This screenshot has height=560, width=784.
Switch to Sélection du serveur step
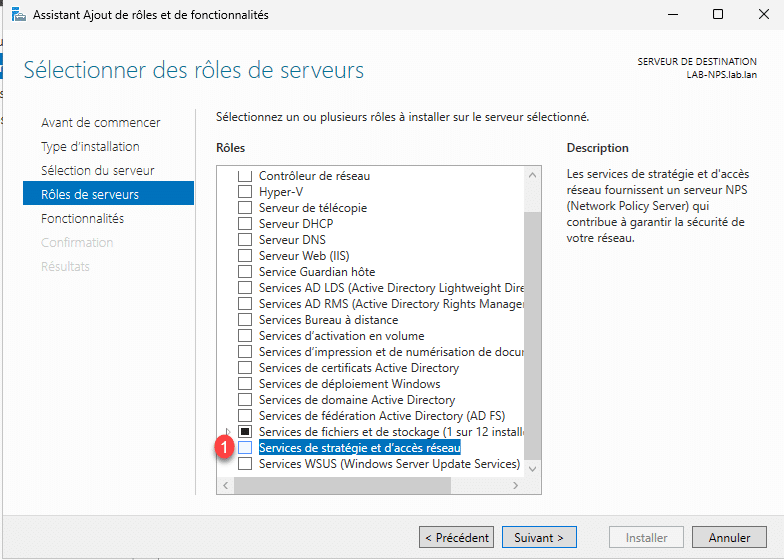coord(97,170)
